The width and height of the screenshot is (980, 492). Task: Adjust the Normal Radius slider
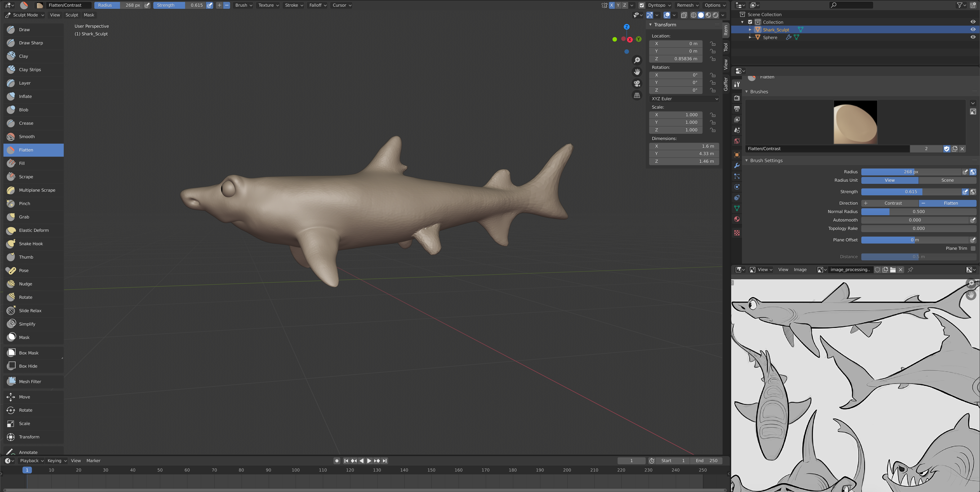pyautogui.click(x=918, y=212)
